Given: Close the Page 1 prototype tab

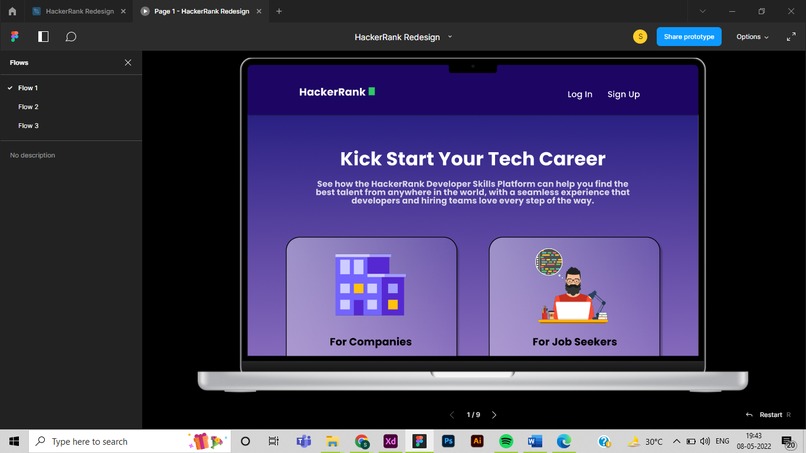Looking at the screenshot, I should coord(259,11).
